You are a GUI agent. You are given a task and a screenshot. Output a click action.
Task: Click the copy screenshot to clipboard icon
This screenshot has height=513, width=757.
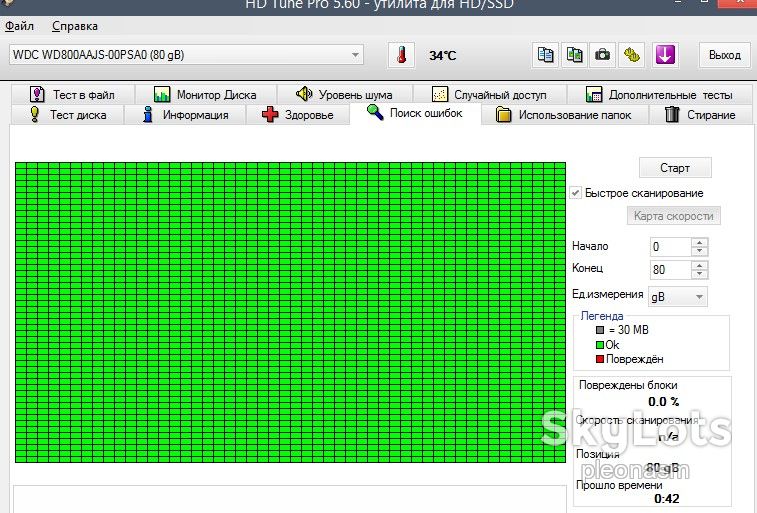575,55
